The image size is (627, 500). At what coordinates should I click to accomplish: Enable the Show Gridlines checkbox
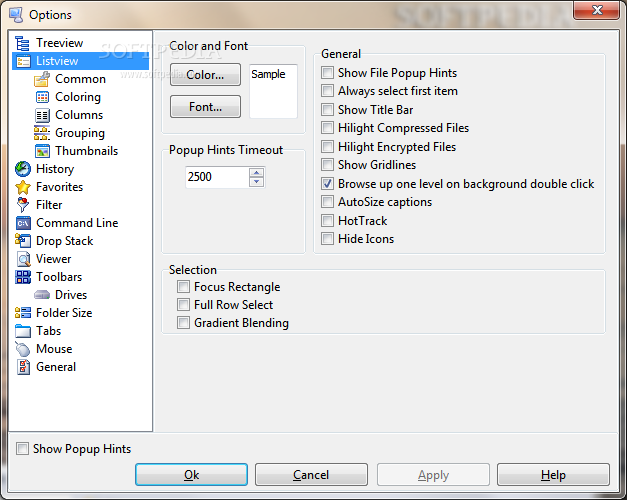coord(327,165)
